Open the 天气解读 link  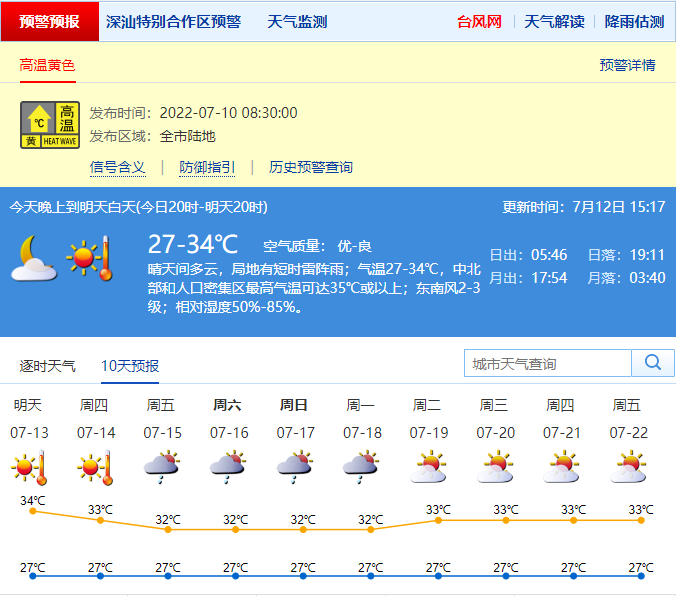coord(554,22)
